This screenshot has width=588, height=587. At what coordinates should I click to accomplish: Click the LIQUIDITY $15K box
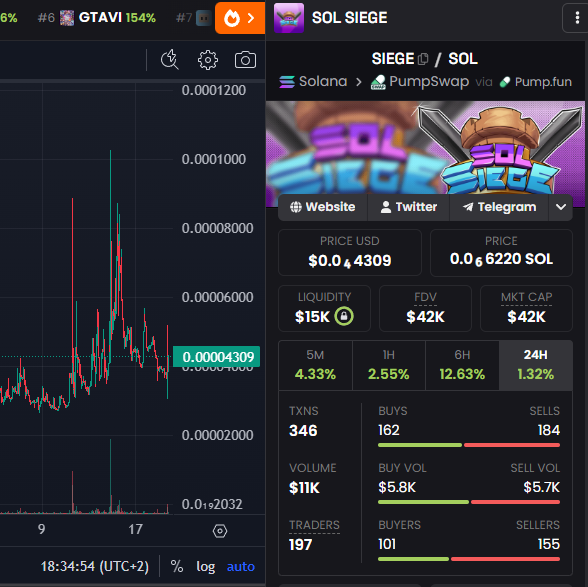click(x=324, y=308)
